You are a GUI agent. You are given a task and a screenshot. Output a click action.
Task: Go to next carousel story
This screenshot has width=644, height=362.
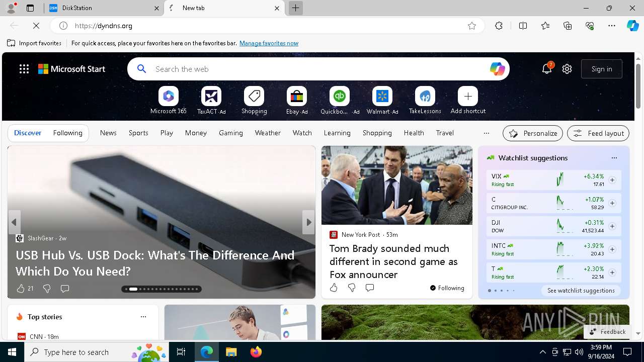point(308,222)
